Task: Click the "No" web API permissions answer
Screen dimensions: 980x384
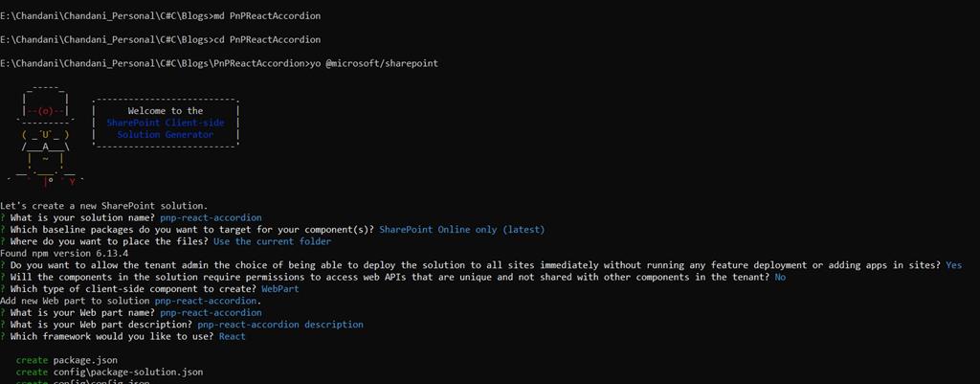Action: click(780, 277)
